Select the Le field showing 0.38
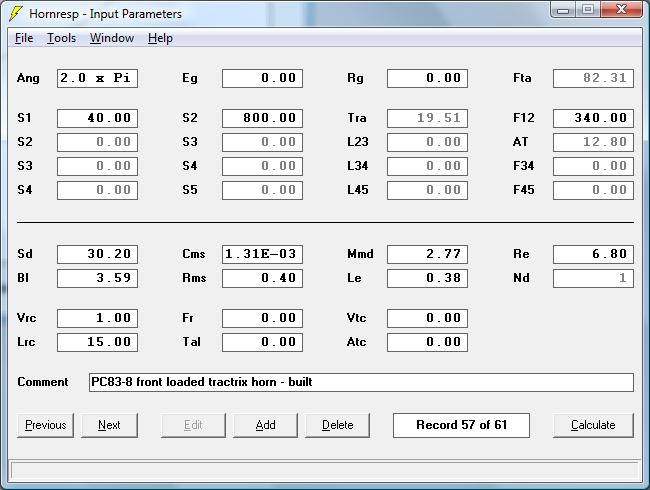 click(427, 278)
